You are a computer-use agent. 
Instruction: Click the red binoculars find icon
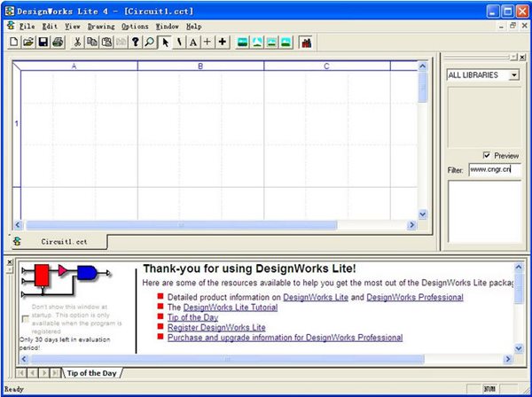pyautogui.click(x=307, y=42)
